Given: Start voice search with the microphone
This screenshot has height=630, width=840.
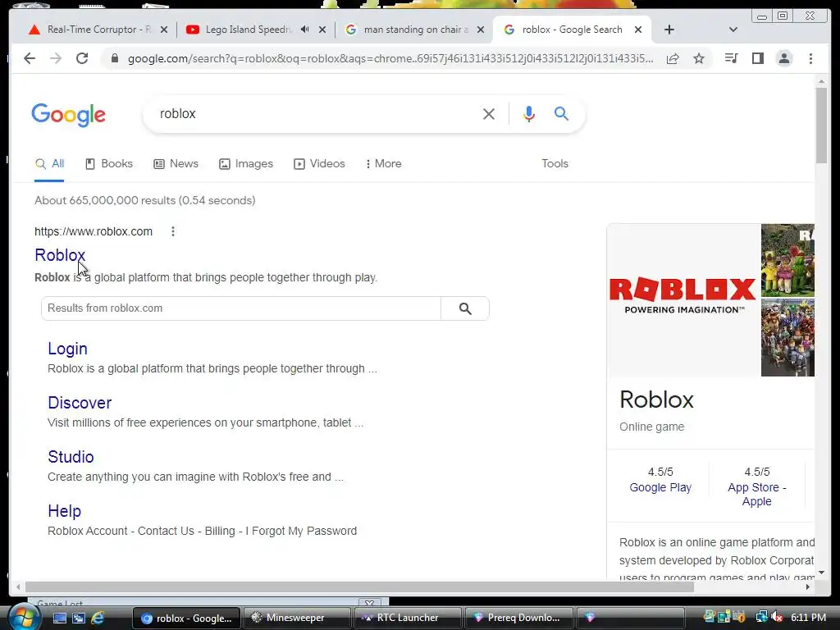Looking at the screenshot, I should point(529,113).
